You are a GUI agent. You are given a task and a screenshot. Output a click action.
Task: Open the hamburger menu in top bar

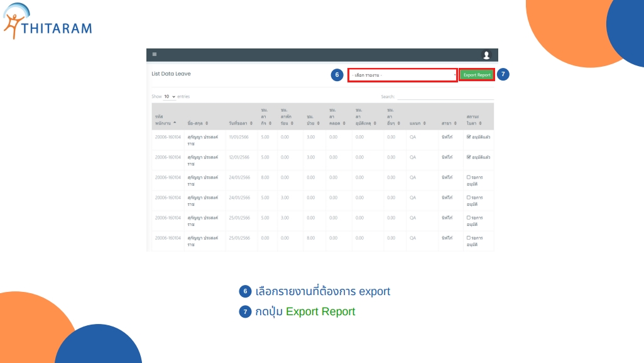(155, 55)
